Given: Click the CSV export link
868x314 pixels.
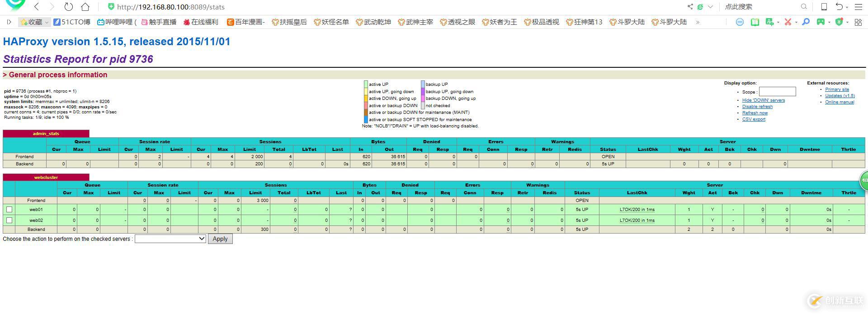Looking at the screenshot, I should (x=754, y=119).
